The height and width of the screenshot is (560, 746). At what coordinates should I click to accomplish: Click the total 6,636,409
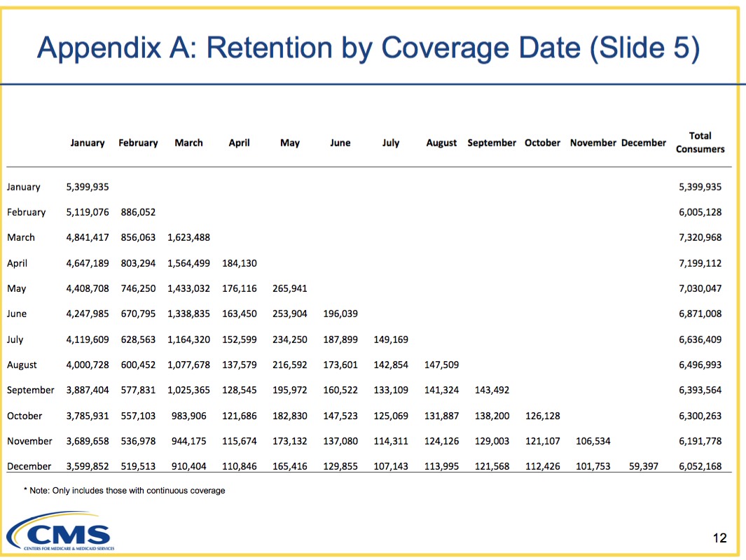click(x=700, y=339)
